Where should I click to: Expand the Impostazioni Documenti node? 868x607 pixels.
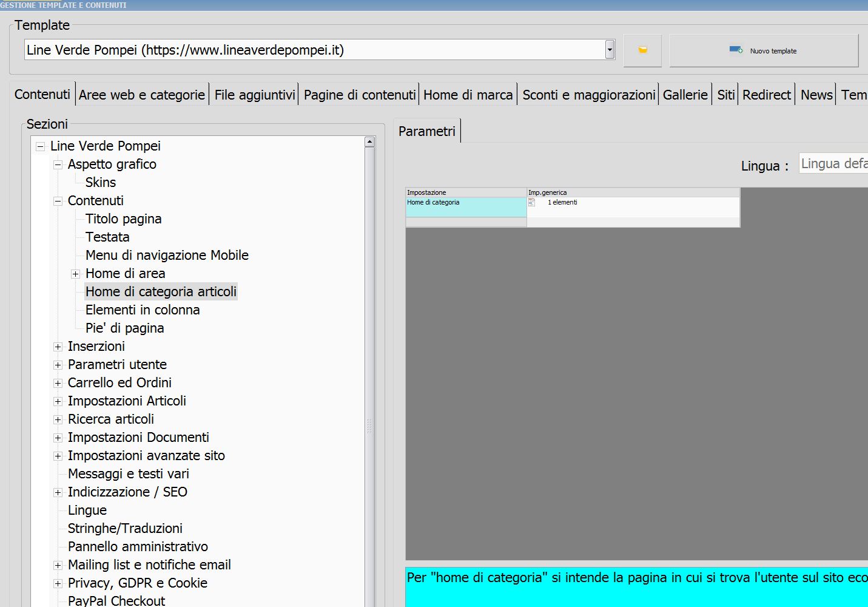pos(58,438)
